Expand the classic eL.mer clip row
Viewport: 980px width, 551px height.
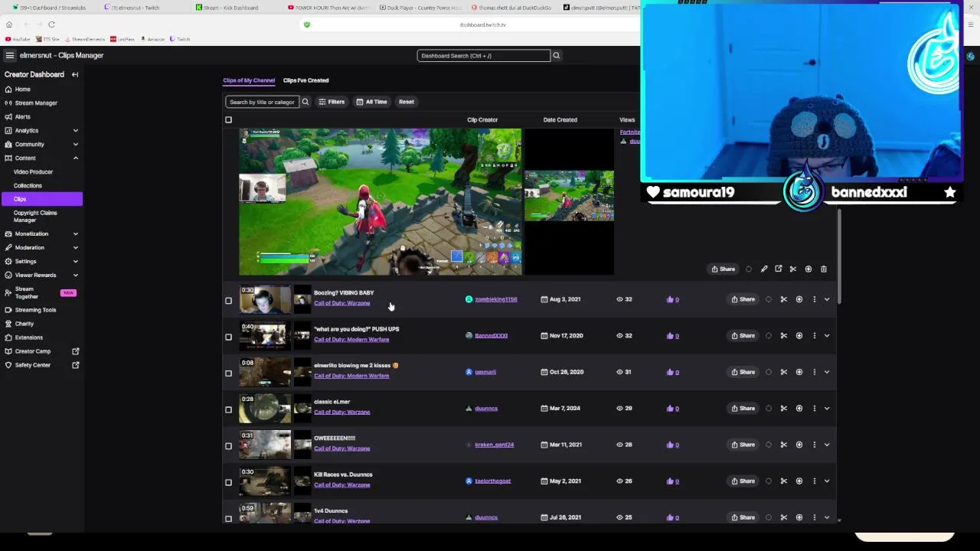(827, 408)
